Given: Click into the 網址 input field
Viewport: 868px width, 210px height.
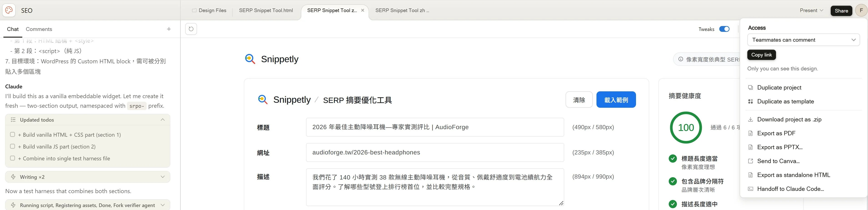Looking at the screenshot, I should (x=435, y=153).
